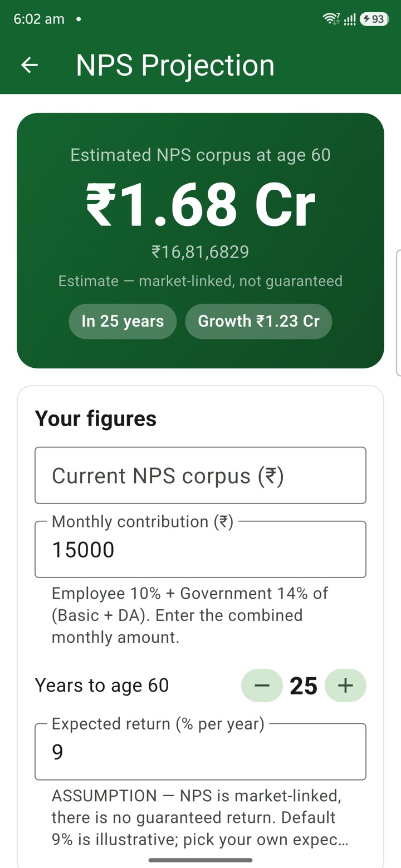The height and width of the screenshot is (868, 401).
Task: Tap the NPS Projection title
Action: (175, 65)
